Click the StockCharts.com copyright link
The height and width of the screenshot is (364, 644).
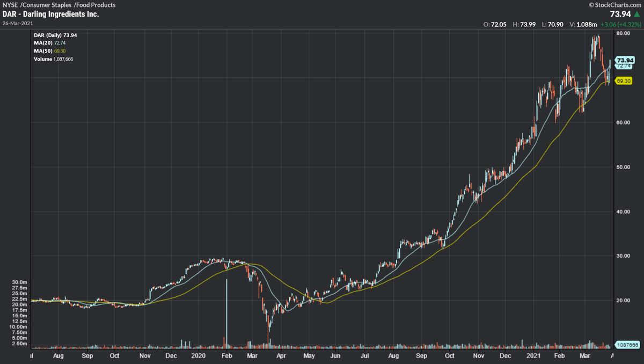click(614, 5)
